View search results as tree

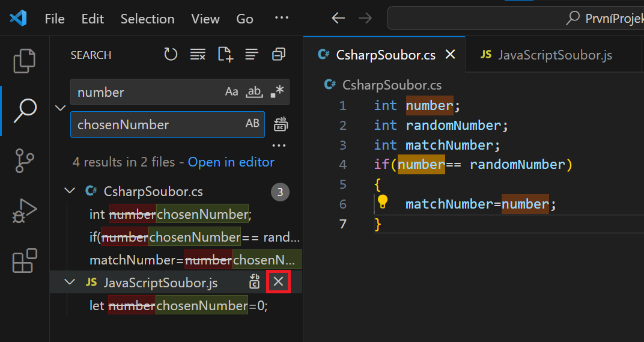click(251, 54)
